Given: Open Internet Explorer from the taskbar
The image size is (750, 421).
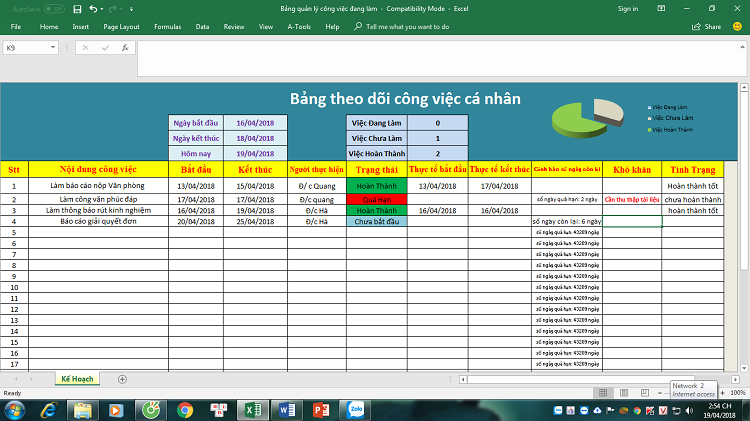Looking at the screenshot, I should coord(49,410).
